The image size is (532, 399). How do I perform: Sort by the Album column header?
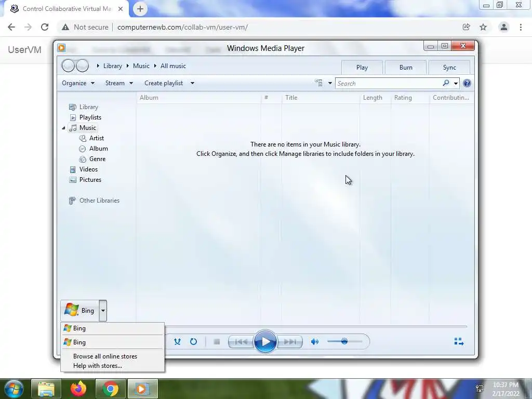[x=199, y=98]
